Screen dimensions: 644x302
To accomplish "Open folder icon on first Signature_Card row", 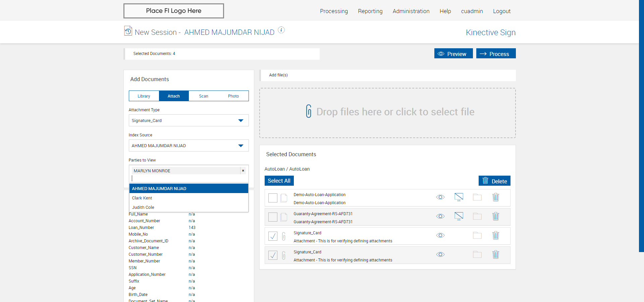I will (477, 236).
